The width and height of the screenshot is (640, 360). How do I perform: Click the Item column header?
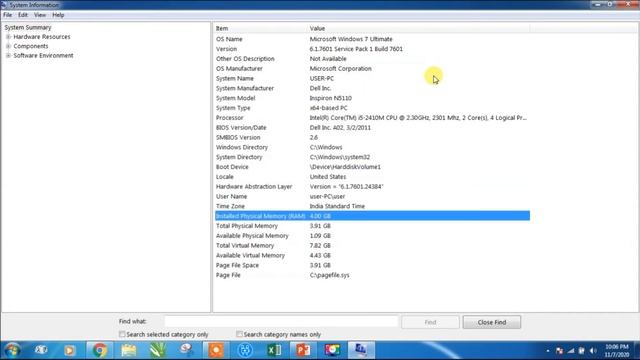(260, 28)
